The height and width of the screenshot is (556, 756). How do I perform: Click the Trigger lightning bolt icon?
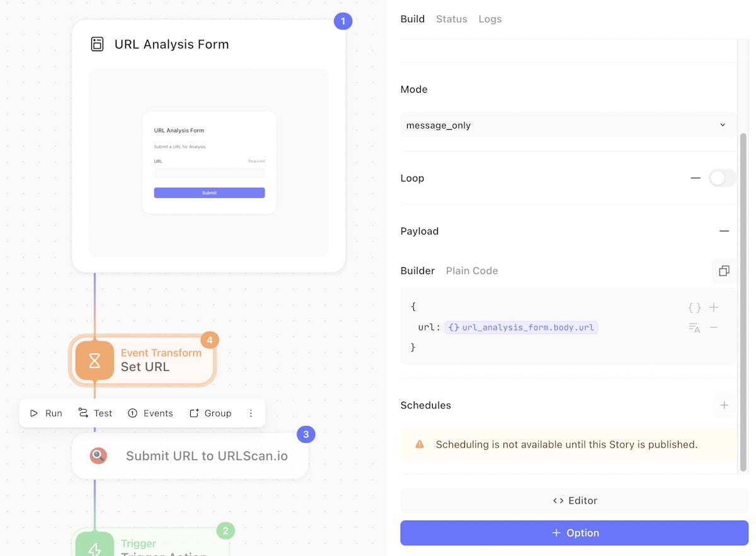tap(94, 548)
